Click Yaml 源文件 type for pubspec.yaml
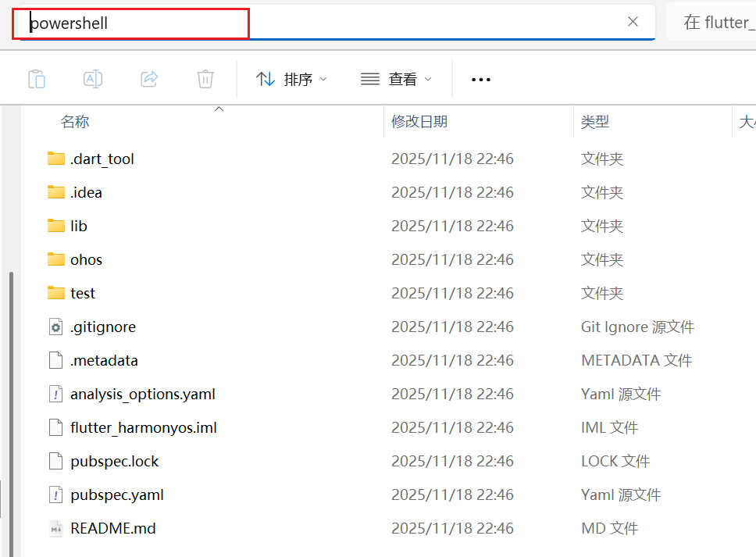This screenshot has width=756, height=557. point(621,495)
